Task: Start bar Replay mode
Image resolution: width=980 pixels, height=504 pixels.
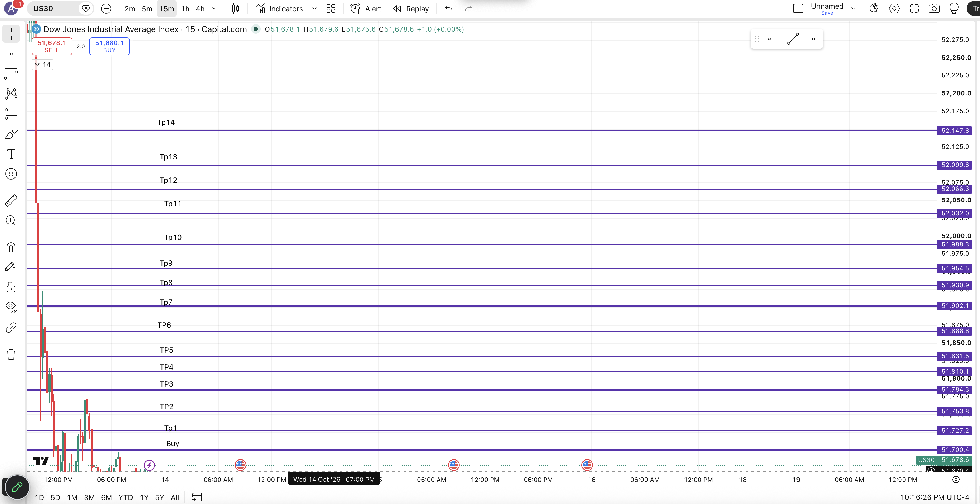Action: pos(411,8)
